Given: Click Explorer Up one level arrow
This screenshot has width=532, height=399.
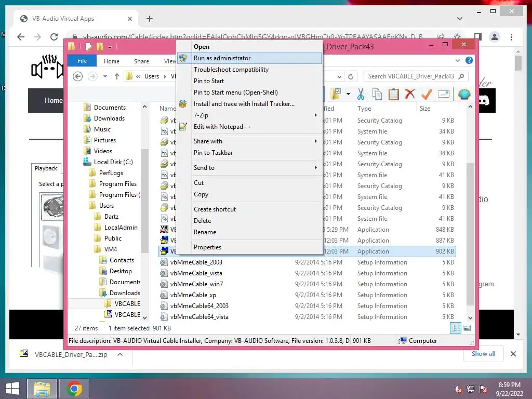Looking at the screenshot, I should [117, 76].
